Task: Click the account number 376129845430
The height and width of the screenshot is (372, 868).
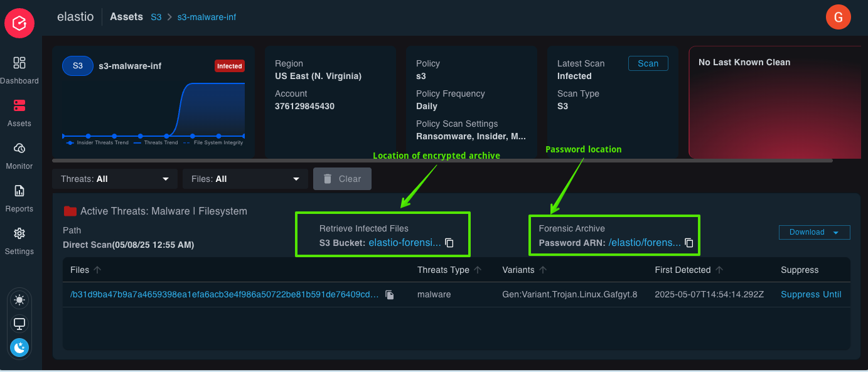Action: [x=304, y=106]
